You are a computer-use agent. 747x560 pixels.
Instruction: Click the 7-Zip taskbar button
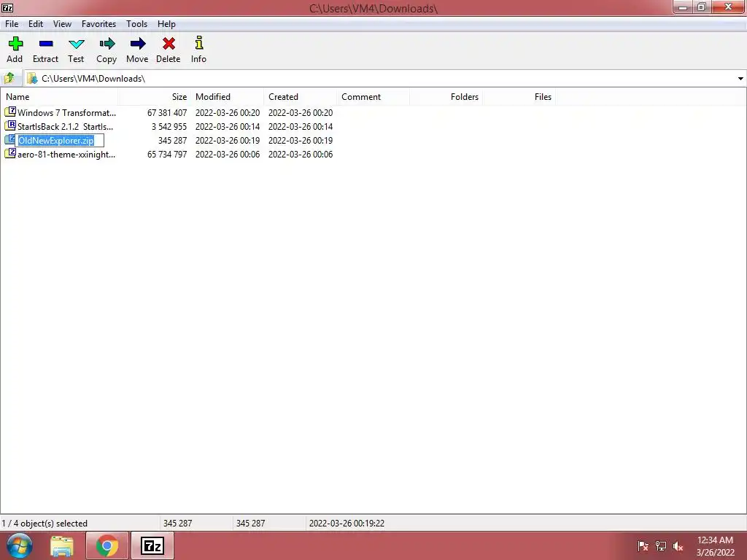[152, 545]
